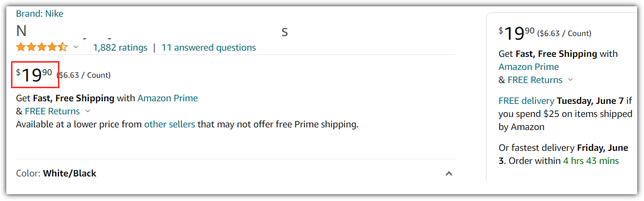The width and height of the screenshot is (644, 201).
Task: View the 1,882 ratings link
Action: [120, 48]
